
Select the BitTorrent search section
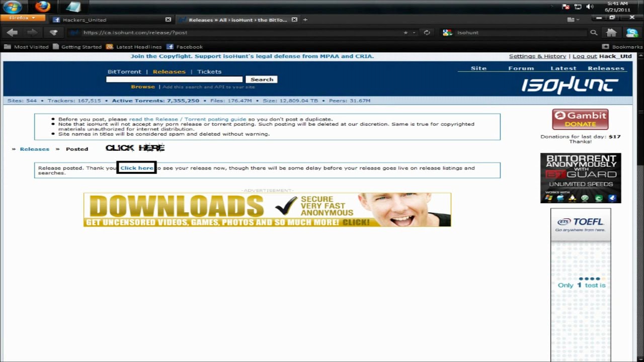point(124,71)
